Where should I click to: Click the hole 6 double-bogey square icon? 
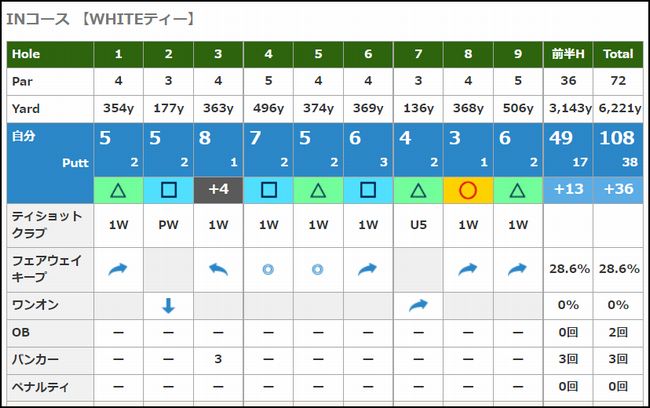click(368, 189)
